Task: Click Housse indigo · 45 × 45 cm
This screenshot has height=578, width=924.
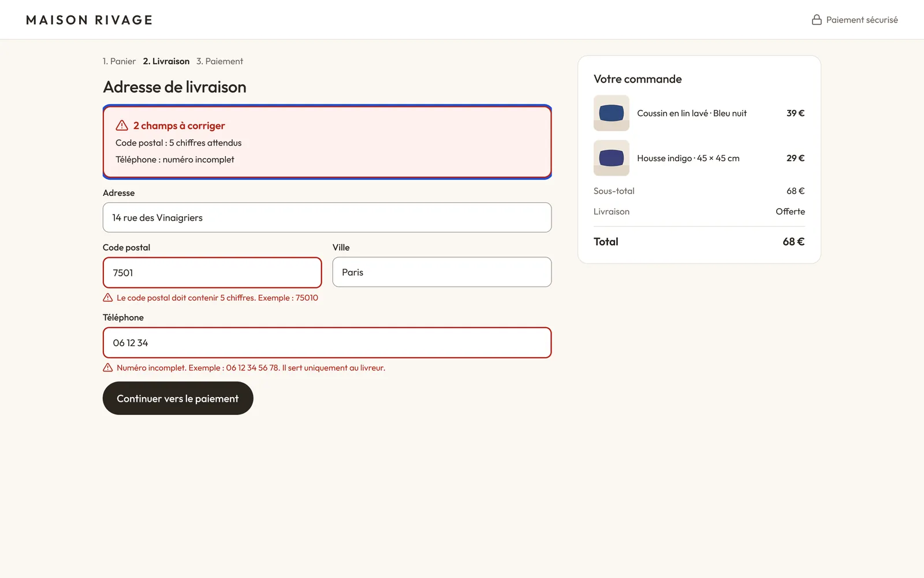Action: tap(688, 158)
